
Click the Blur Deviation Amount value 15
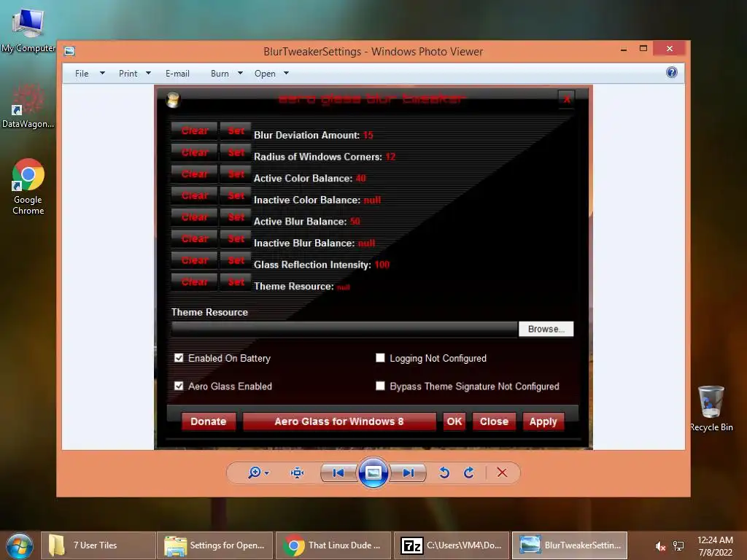[368, 135]
